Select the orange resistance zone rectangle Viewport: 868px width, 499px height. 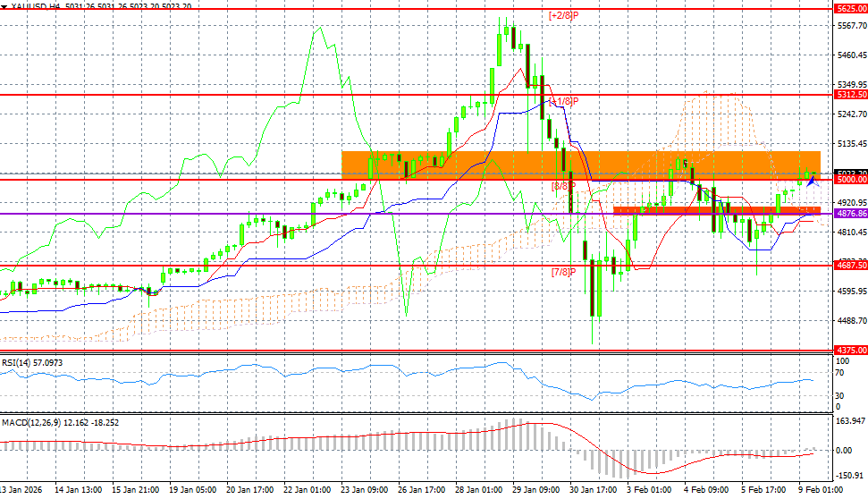[x=581, y=165]
